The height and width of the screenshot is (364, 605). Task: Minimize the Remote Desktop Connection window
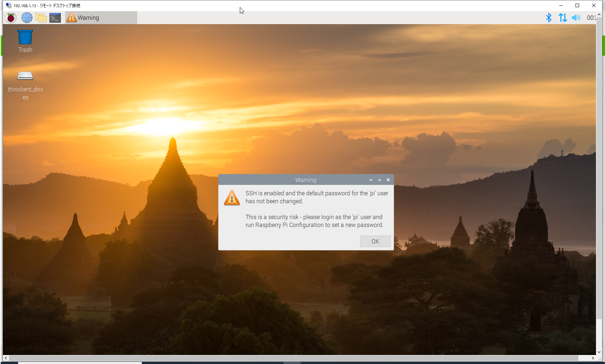[x=561, y=5]
